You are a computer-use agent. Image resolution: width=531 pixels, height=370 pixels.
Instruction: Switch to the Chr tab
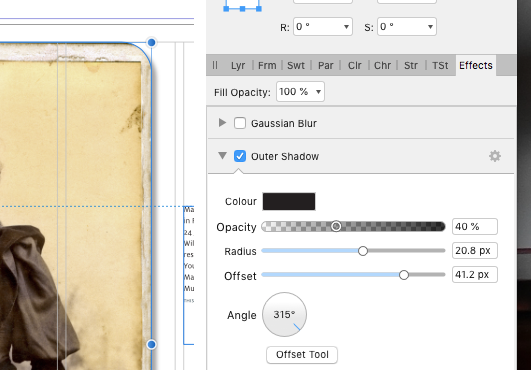pyautogui.click(x=382, y=65)
